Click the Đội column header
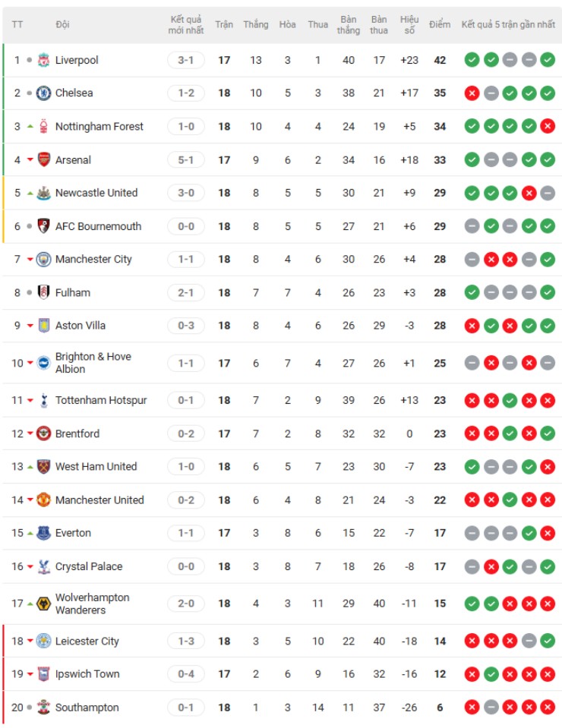Screen dimensions: 562x728 pyautogui.click(x=62, y=24)
